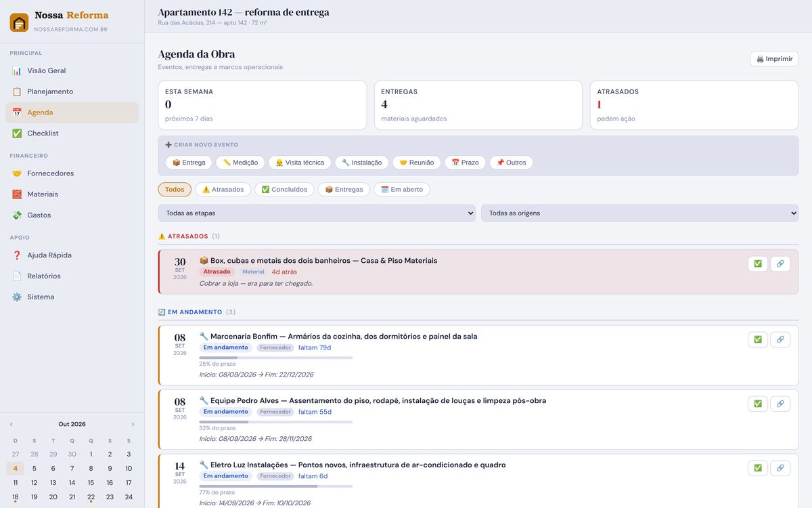Create a new Prazo event

(x=465, y=163)
